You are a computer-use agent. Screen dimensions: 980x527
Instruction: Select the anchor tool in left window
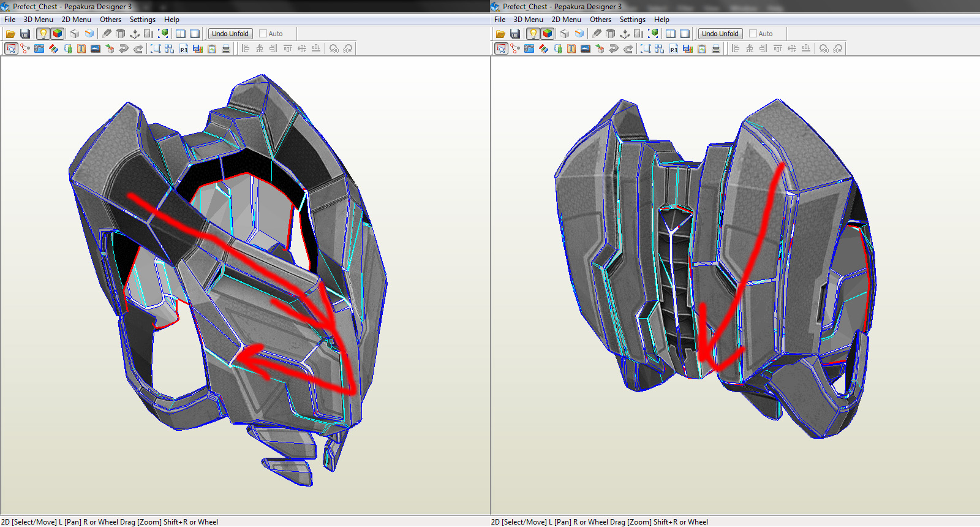tap(135, 34)
